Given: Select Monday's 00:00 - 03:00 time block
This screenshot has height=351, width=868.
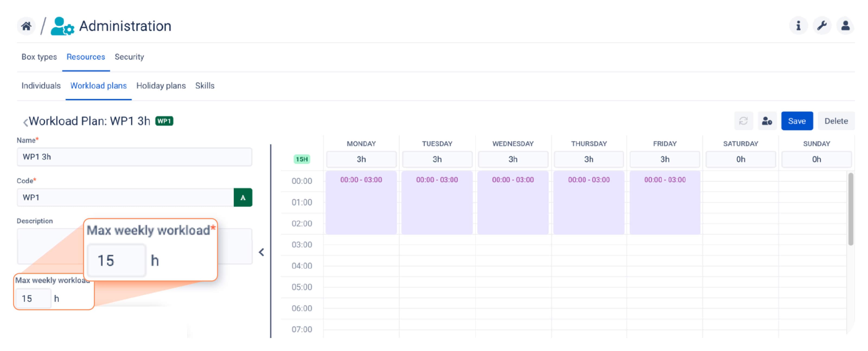Looking at the screenshot, I should pos(361,202).
